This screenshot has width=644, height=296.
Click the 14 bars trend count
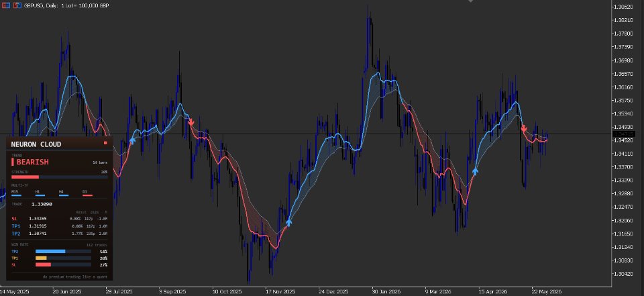point(100,162)
